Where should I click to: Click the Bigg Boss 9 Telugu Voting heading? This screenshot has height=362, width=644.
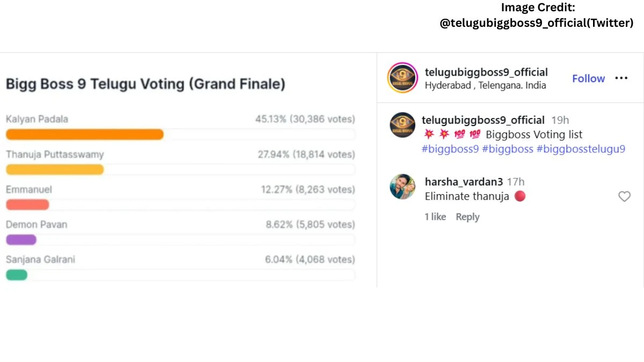[x=145, y=84]
